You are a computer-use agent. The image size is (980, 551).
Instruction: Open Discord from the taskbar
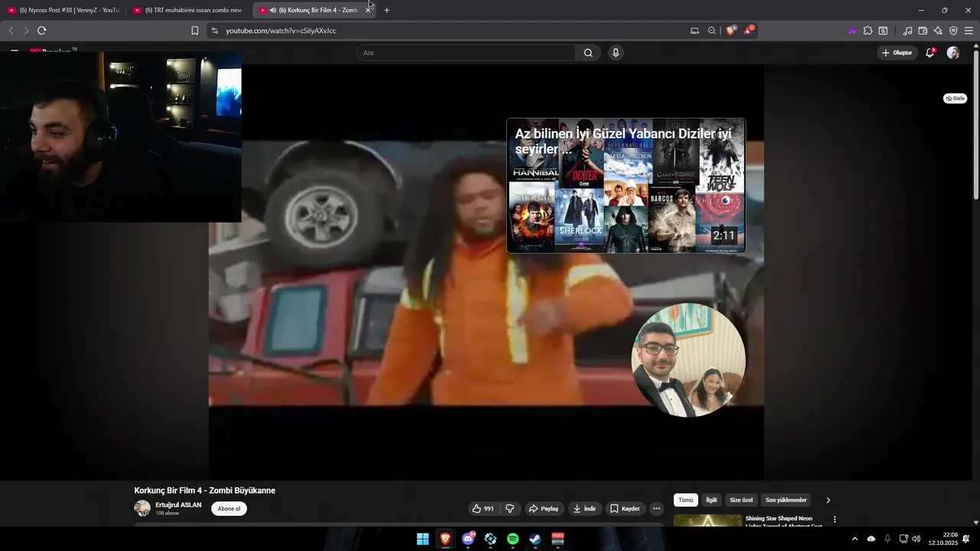468,539
